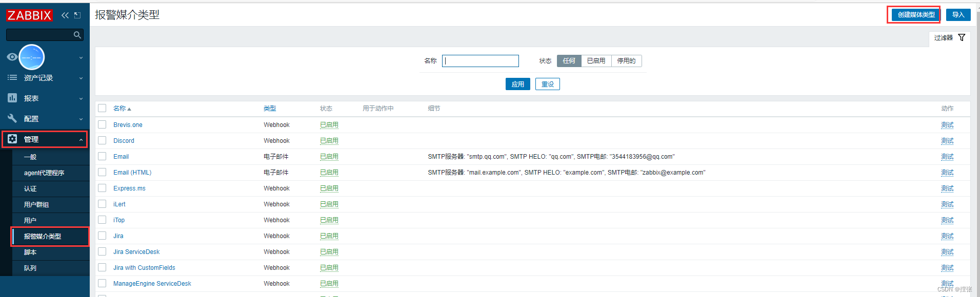Click the mail.example.com SMTP details text
Image resolution: width=980 pixels, height=297 pixels.
[x=567, y=173]
